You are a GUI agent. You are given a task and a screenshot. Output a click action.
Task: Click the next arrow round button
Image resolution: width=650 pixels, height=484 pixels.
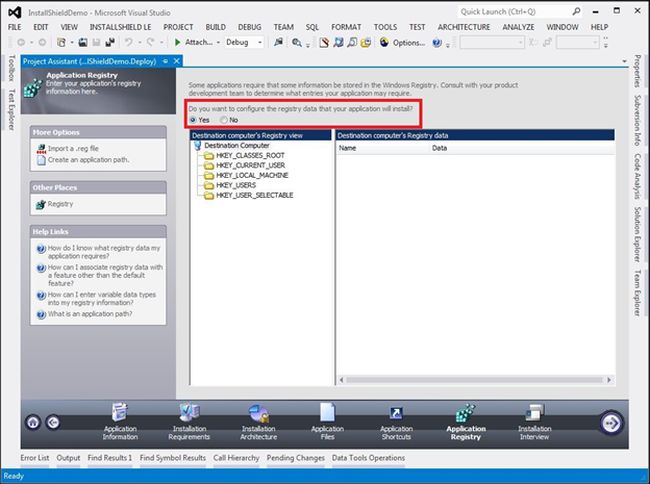(611, 423)
